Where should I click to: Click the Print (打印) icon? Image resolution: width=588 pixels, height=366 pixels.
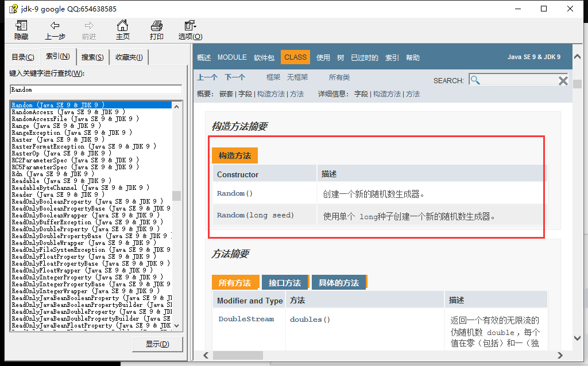(x=156, y=25)
